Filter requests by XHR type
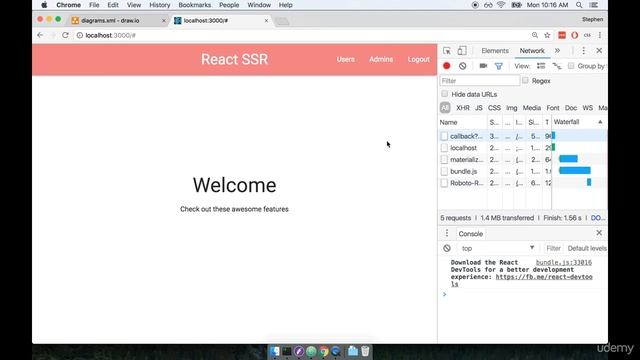 462,108
